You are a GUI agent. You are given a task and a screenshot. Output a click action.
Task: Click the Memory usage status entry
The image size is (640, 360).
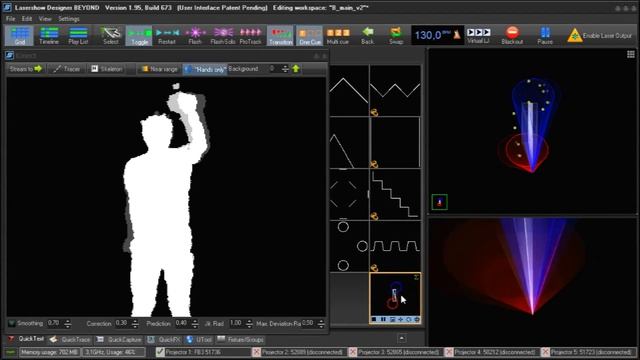click(x=49, y=352)
